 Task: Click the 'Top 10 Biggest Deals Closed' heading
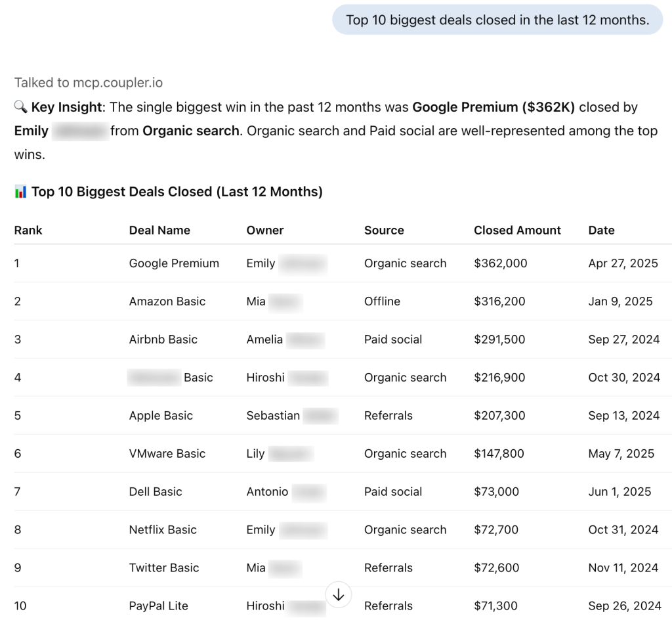177,192
